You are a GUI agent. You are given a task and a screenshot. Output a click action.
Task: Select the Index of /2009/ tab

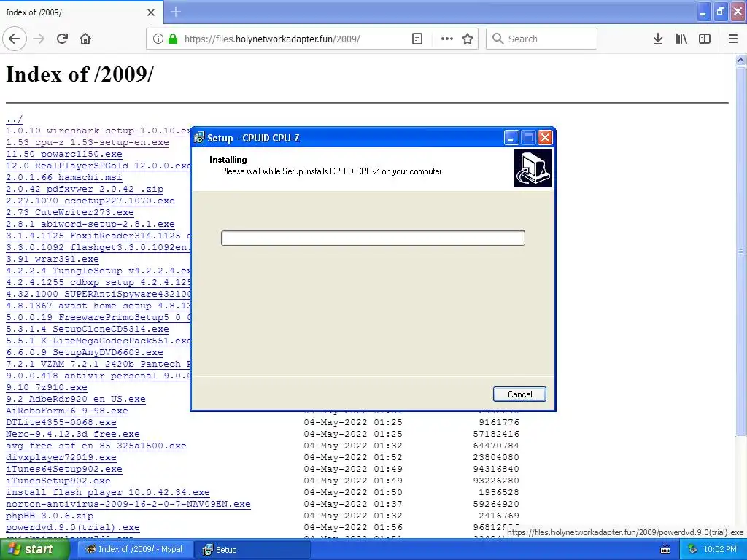click(82, 12)
